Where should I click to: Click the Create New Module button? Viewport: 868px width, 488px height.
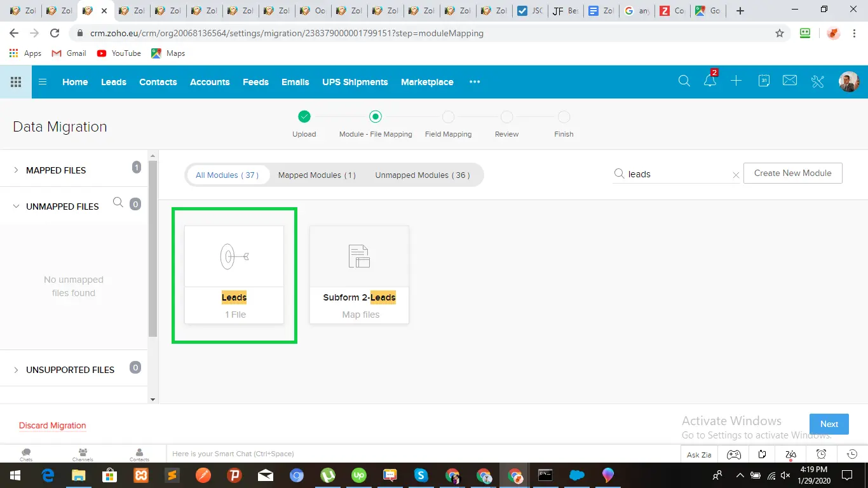tap(792, 173)
